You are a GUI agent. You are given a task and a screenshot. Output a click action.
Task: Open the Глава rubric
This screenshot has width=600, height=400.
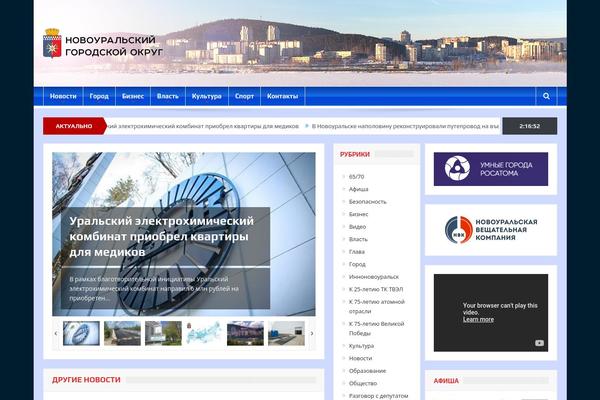pos(357,252)
